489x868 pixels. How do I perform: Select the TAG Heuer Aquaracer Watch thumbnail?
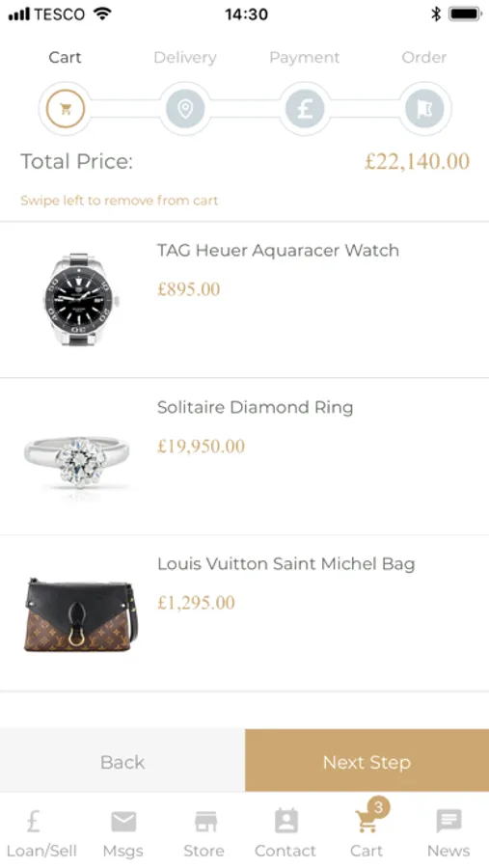81,300
